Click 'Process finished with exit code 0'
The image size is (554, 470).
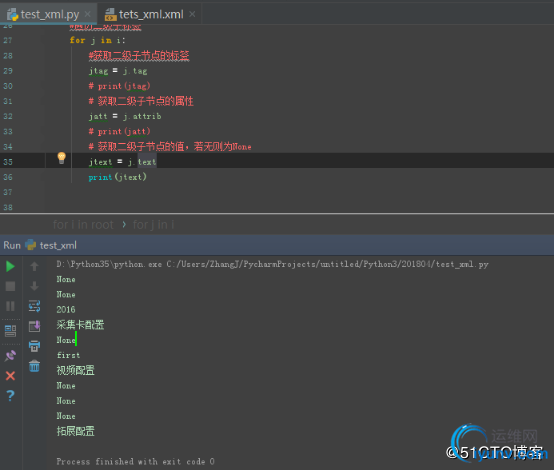tap(135, 462)
